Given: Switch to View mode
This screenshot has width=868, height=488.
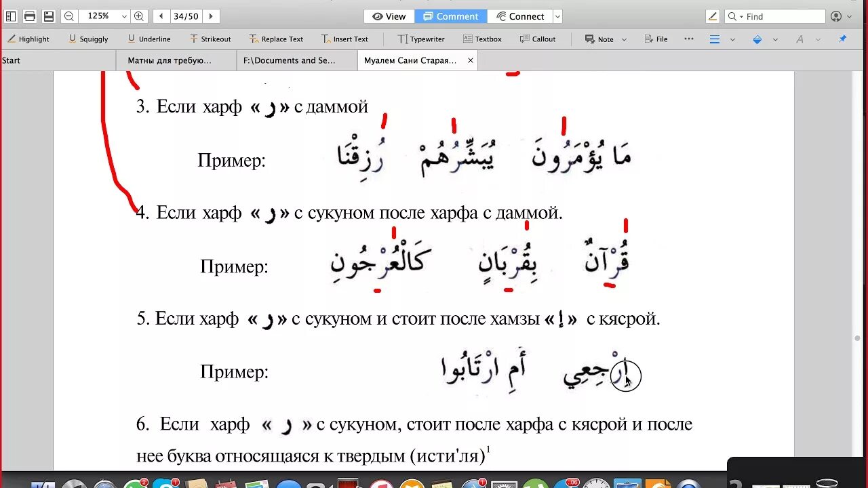Looking at the screenshot, I should [x=389, y=16].
